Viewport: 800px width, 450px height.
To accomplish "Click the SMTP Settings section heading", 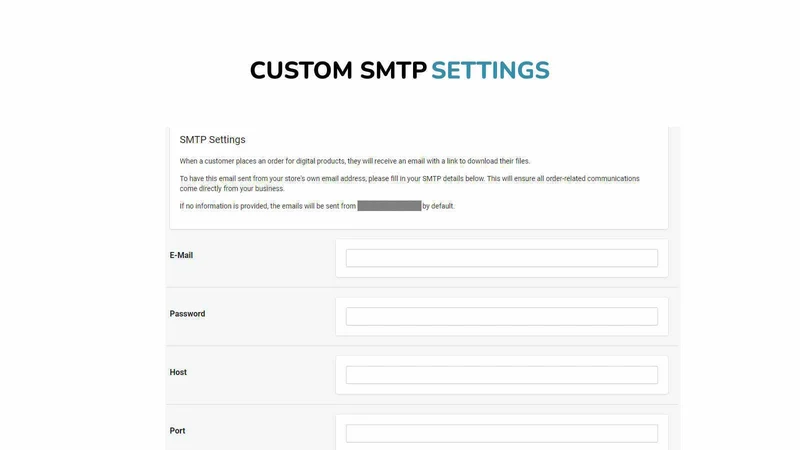I will [x=212, y=140].
